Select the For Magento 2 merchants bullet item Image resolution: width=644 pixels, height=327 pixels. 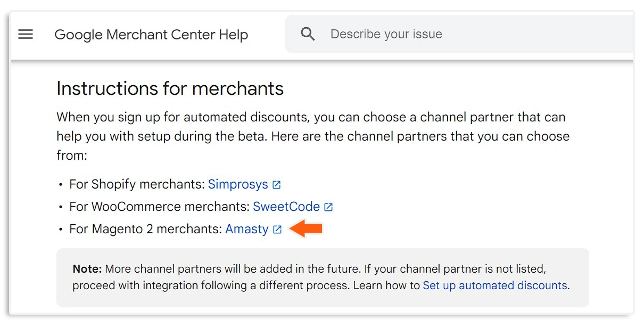point(144,229)
